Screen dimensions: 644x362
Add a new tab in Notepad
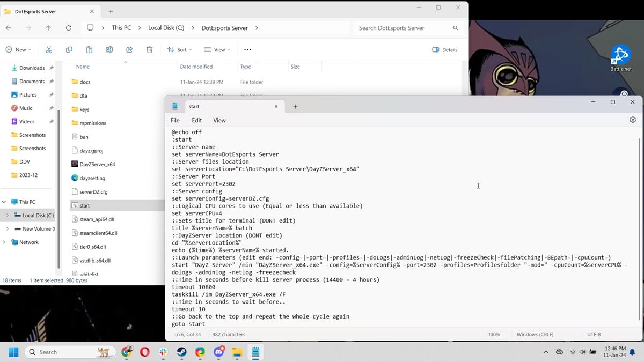click(295, 107)
